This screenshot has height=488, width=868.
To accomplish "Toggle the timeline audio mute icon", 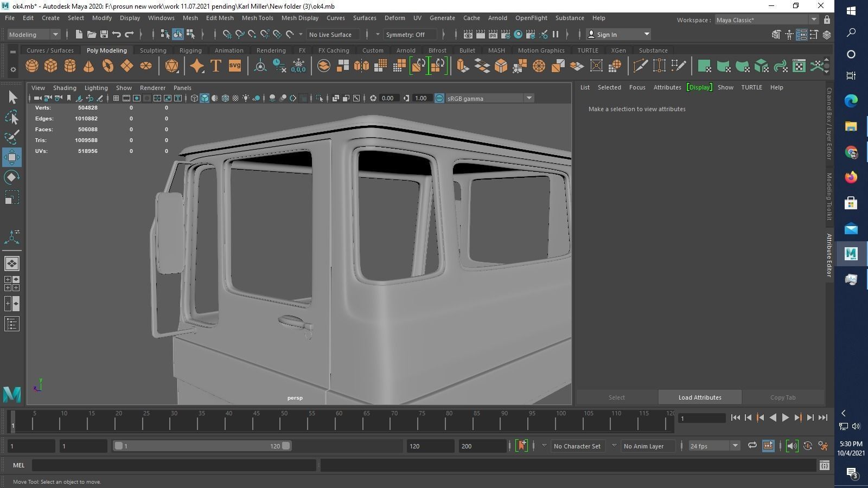I will 792,446.
